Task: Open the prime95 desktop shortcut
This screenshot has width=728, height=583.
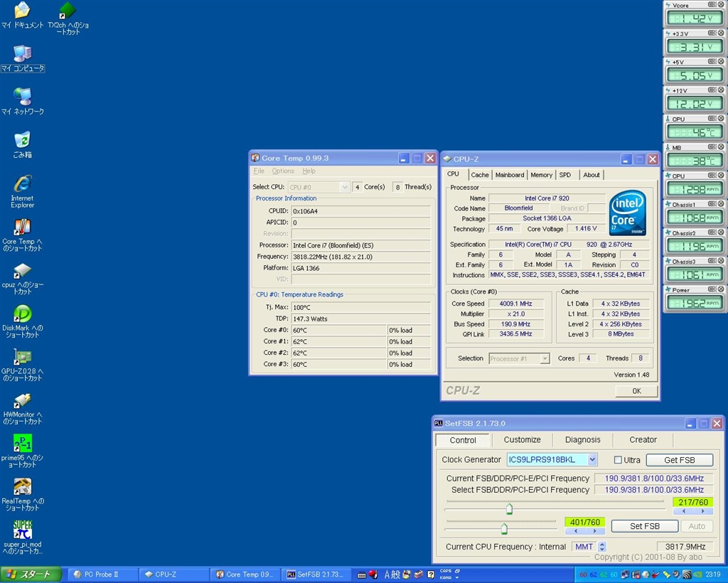Action: coord(22,444)
